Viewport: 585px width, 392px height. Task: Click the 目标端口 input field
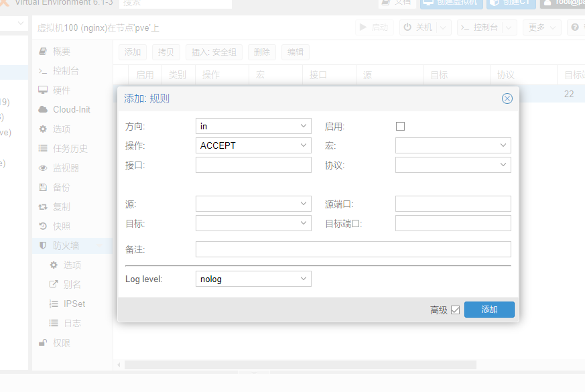453,223
